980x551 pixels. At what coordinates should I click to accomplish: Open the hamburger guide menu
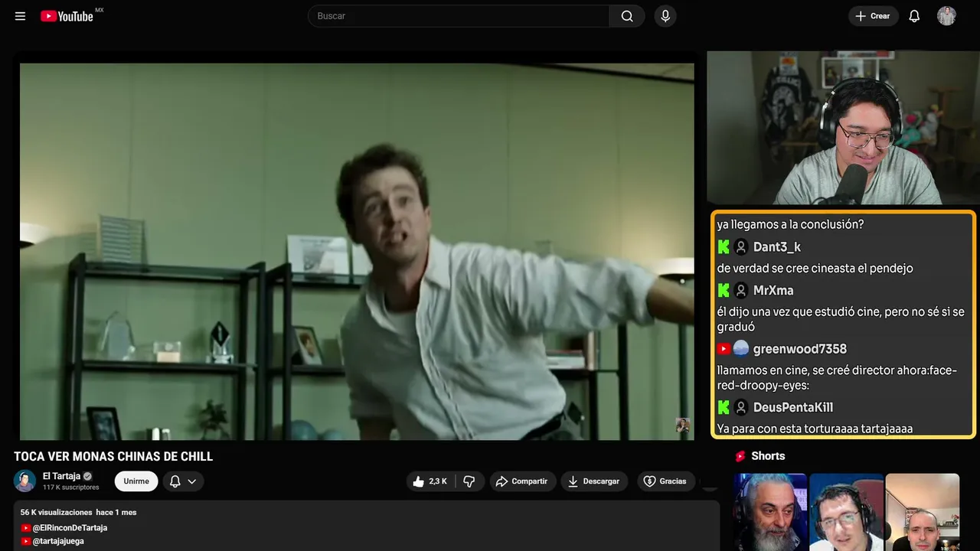pos(20,16)
